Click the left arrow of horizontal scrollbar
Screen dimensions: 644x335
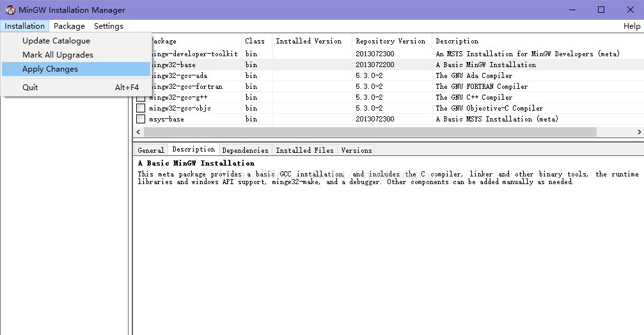point(138,132)
